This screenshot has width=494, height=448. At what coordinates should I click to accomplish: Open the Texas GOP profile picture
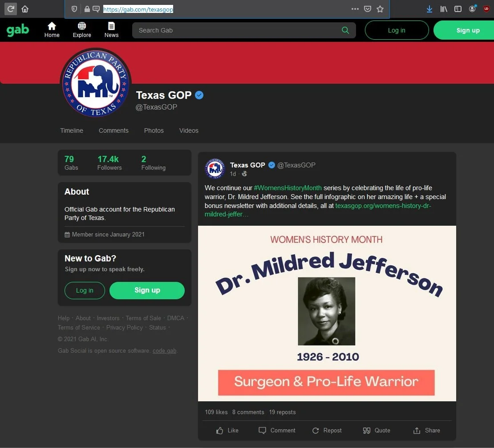pyautogui.click(x=96, y=83)
